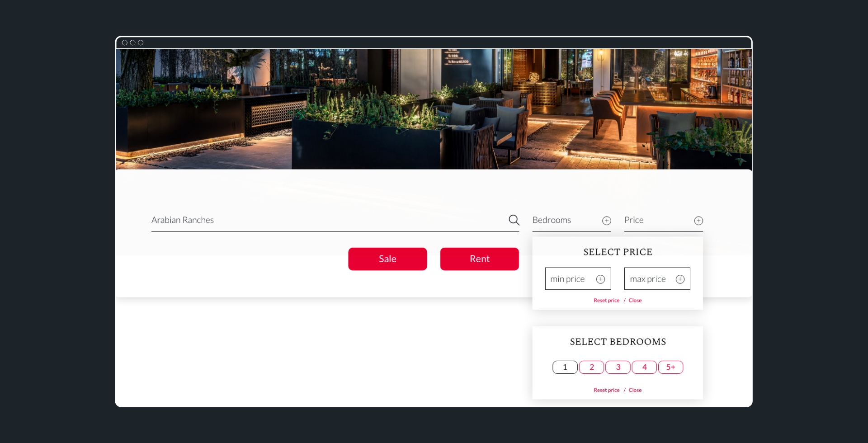Open the max price dropdown
Viewport: 868px width, 443px height.
(x=657, y=279)
